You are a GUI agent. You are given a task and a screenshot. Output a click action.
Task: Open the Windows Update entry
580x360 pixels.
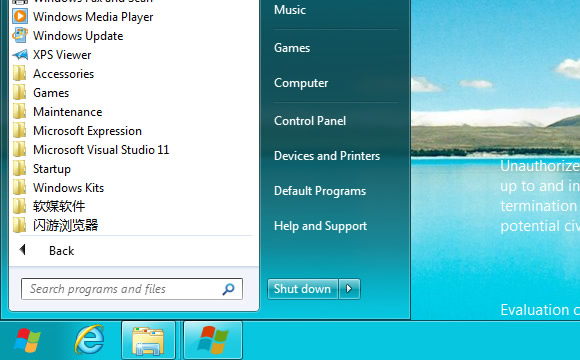(x=78, y=36)
